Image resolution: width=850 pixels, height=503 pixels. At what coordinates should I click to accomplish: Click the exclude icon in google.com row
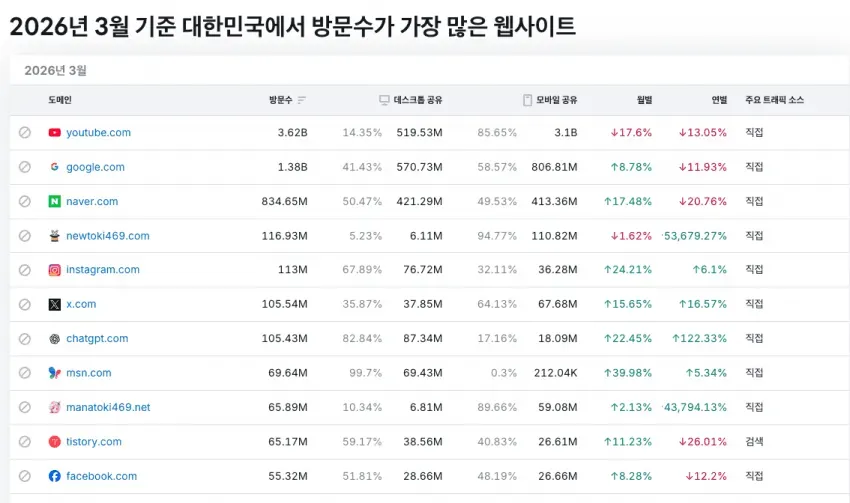24,167
